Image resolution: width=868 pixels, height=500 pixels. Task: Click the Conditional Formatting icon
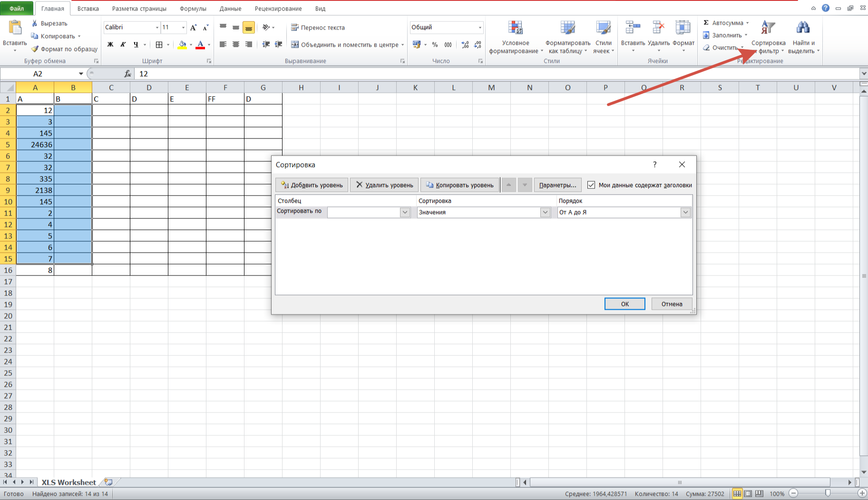515,28
